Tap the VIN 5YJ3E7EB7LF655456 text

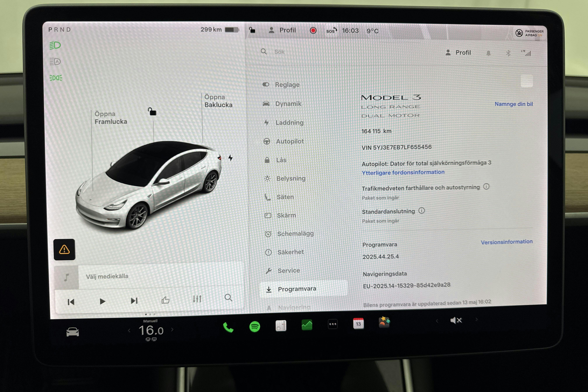[397, 147]
